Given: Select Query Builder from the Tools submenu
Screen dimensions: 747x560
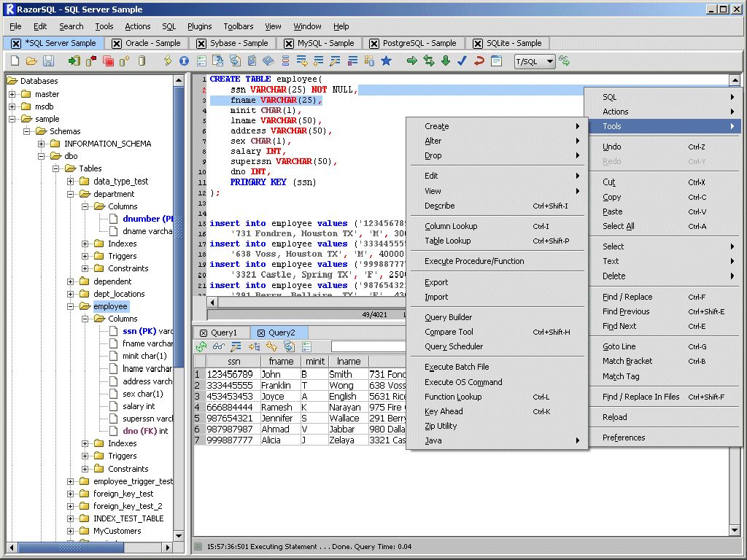Looking at the screenshot, I should click(448, 317).
